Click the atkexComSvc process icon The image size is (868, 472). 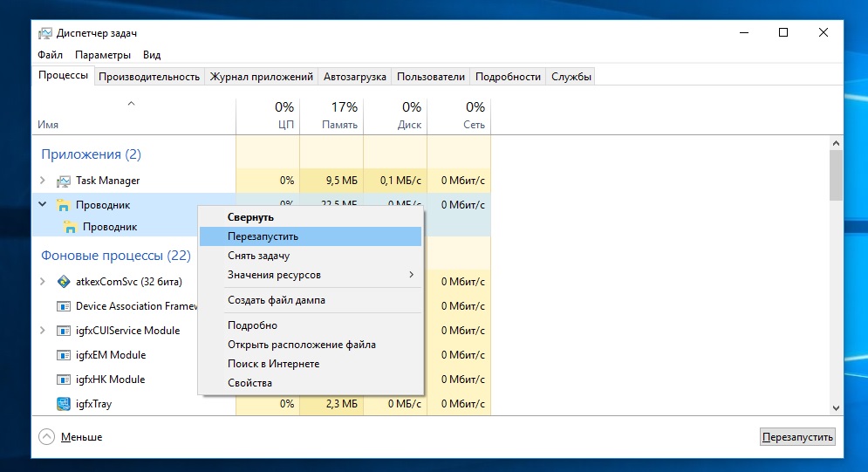[63, 282]
